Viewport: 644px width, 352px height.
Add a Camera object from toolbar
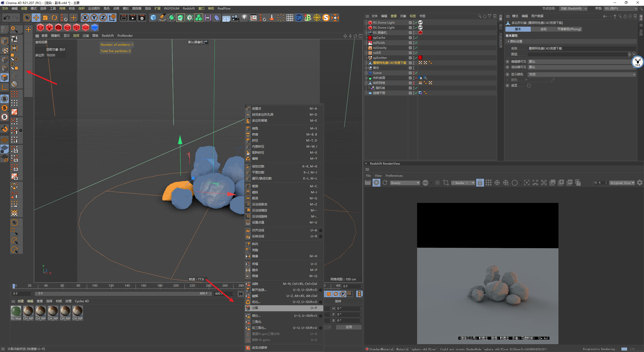(235, 18)
